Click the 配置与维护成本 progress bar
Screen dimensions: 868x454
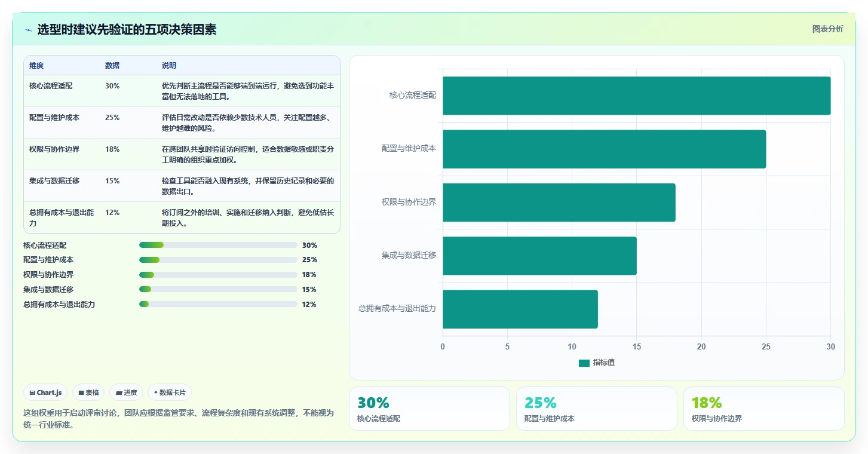(218, 260)
